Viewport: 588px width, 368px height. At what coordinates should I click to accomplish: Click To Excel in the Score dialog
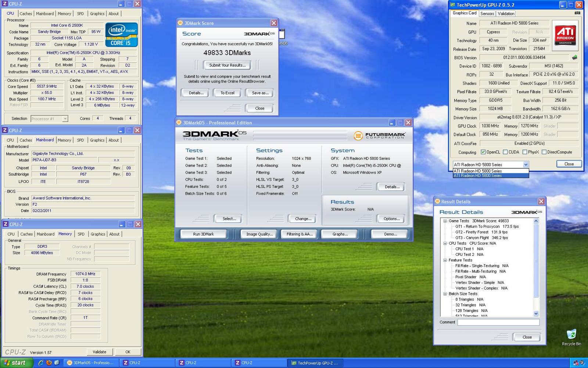point(227,93)
